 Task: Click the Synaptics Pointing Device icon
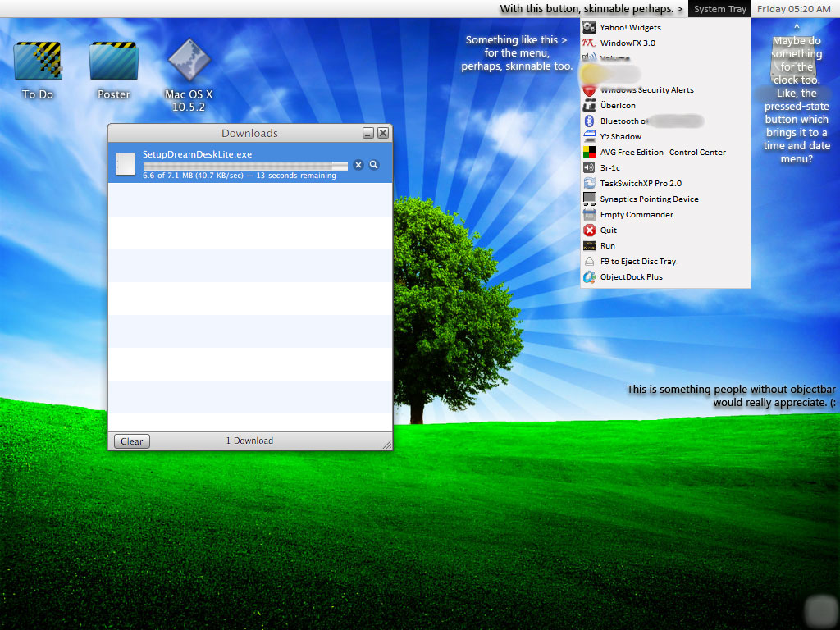coord(589,199)
